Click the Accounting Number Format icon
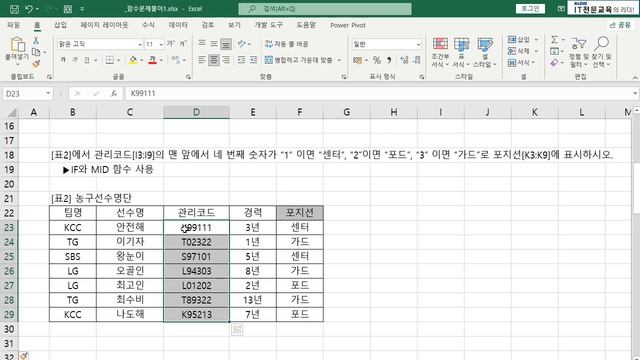 tap(358, 60)
